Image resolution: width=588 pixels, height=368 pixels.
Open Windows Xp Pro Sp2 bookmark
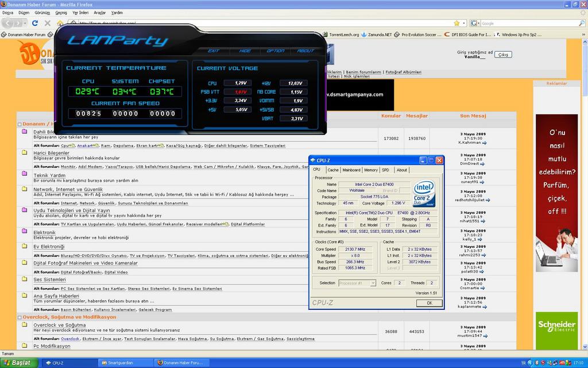click(519, 34)
